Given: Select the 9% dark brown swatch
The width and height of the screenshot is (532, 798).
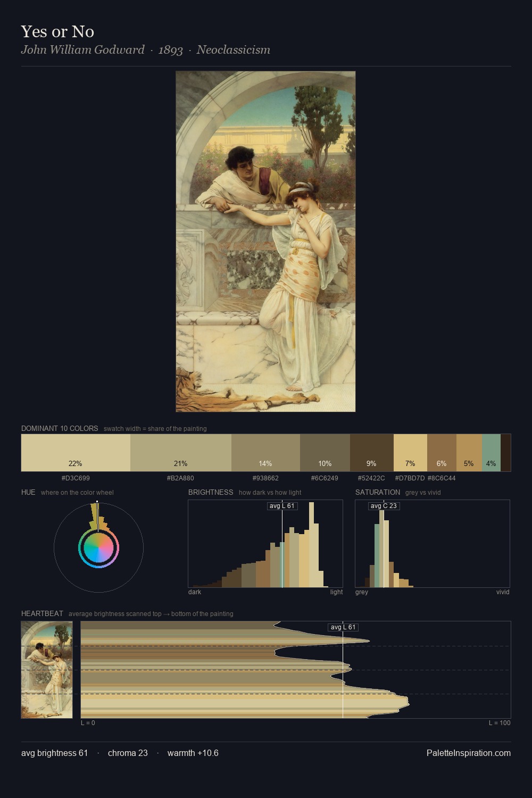Looking at the screenshot, I should pos(372,453).
